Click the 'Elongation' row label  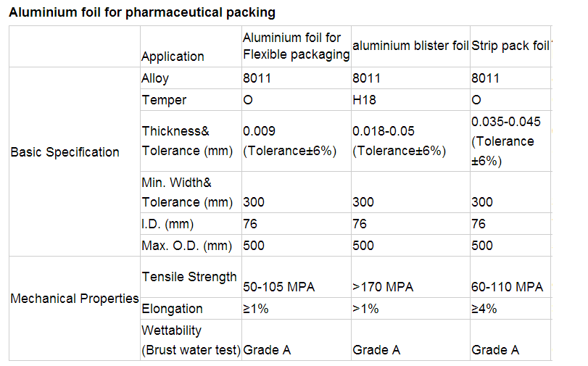(x=172, y=309)
